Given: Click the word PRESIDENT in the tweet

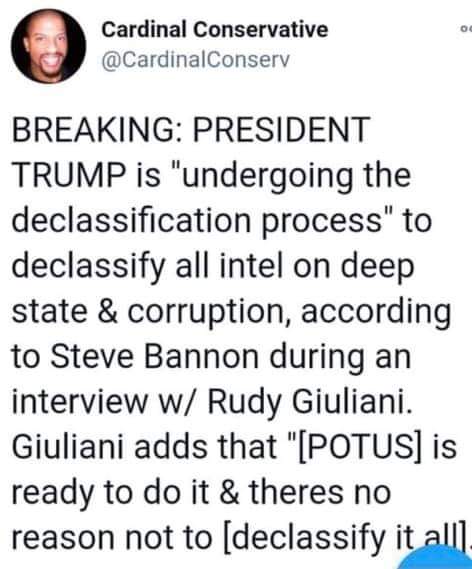Looking at the screenshot, I should coord(281,130).
